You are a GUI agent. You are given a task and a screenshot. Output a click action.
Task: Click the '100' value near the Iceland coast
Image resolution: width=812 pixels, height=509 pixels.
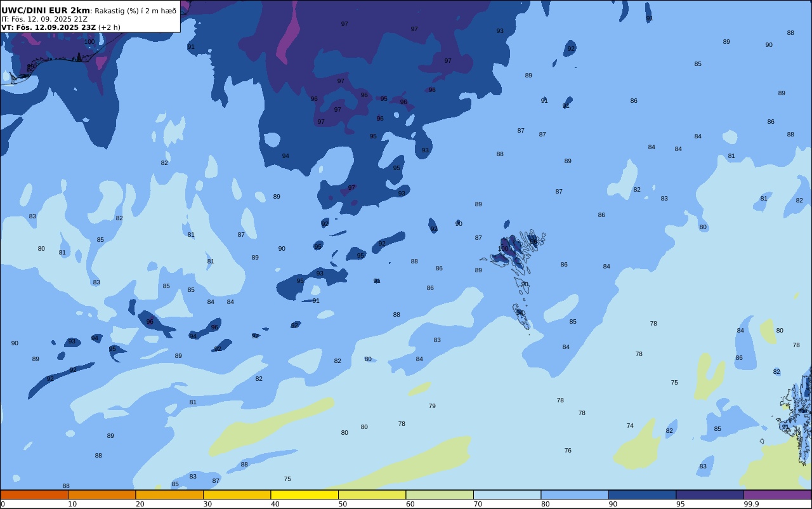(89, 42)
